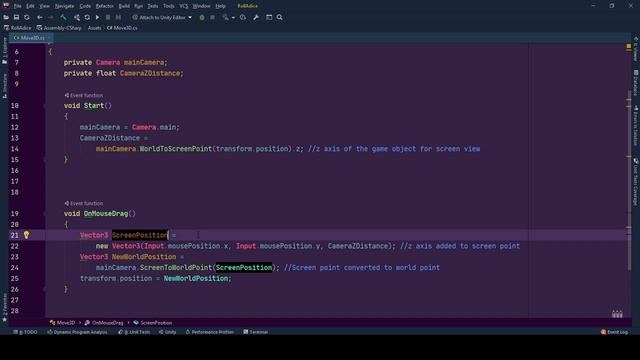Click ScreenPosition in the bottom code breadcrumb

tap(153, 322)
